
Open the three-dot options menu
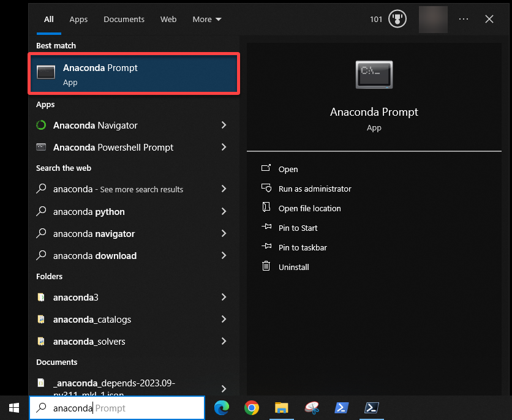point(464,19)
